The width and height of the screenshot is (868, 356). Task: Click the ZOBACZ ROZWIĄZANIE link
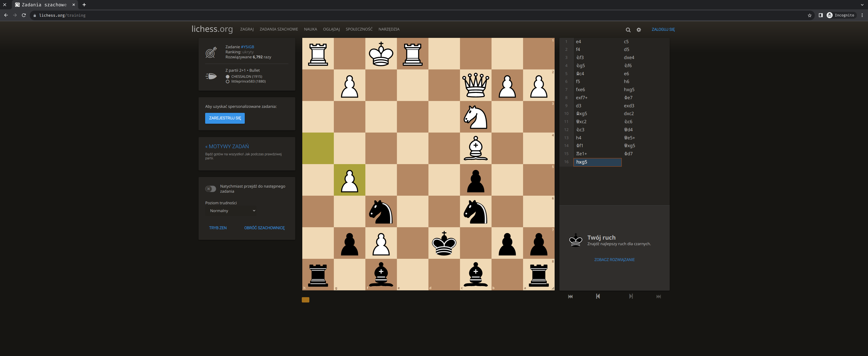click(614, 260)
